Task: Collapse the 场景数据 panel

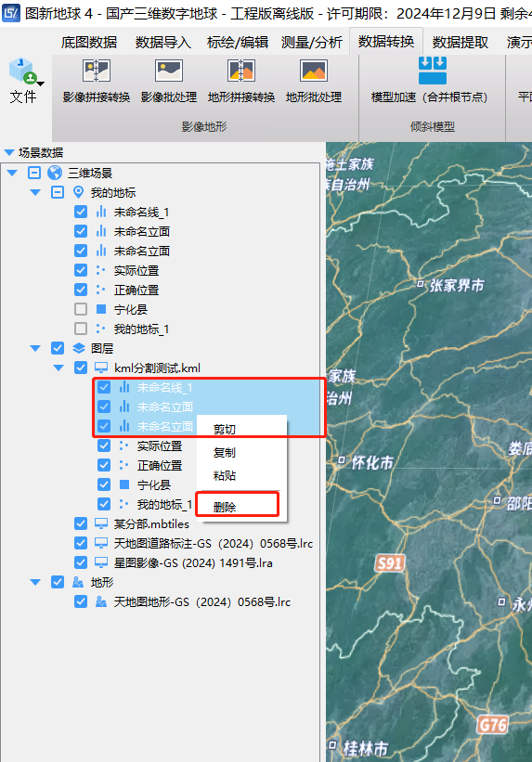Action: point(8,152)
